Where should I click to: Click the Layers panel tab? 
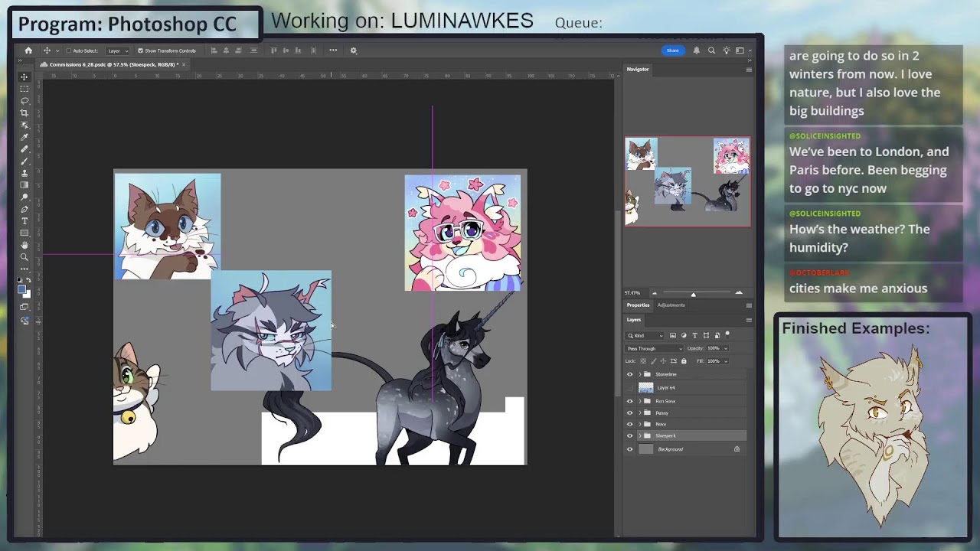(x=634, y=320)
